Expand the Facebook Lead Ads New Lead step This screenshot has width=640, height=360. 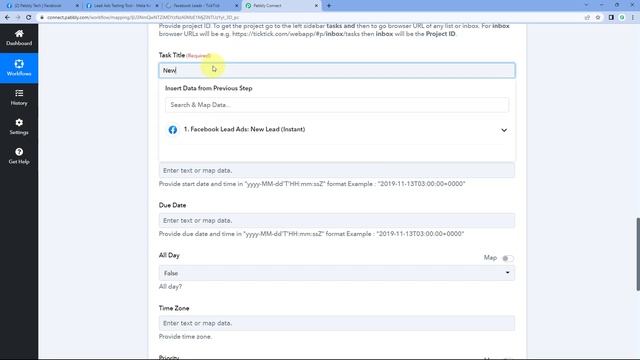pos(504,130)
